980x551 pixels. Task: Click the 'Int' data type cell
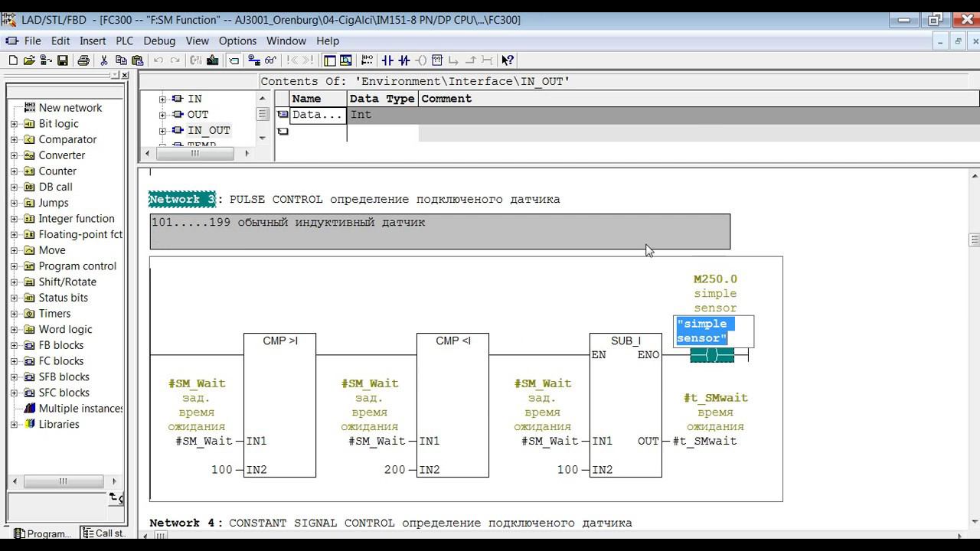pyautogui.click(x=383, y=115)
